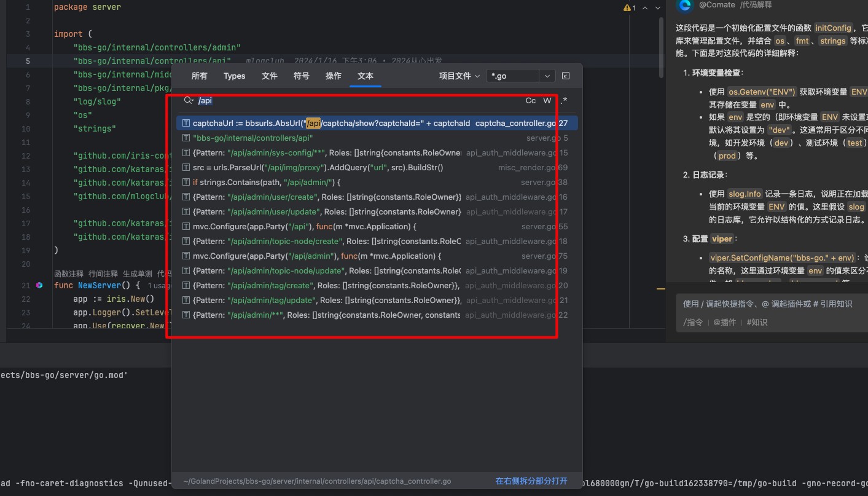Screen dimensions: 868x496
Task: Click the /代码解释 label in Comate header
Action: pos(756,5)
